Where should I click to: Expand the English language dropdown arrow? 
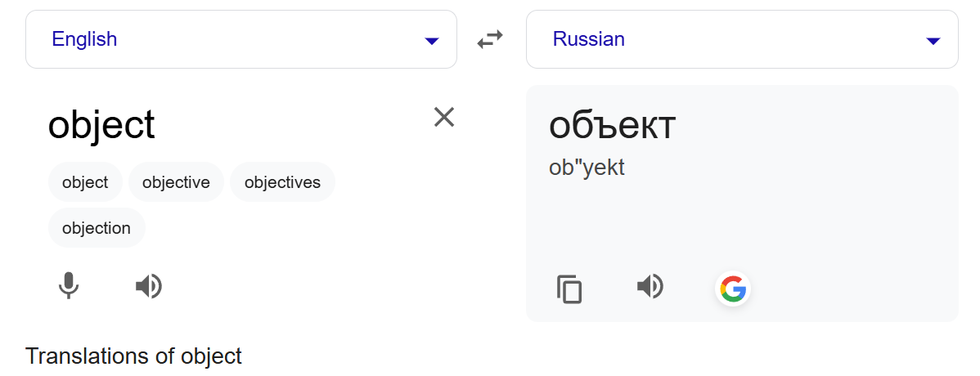(431, 41)
